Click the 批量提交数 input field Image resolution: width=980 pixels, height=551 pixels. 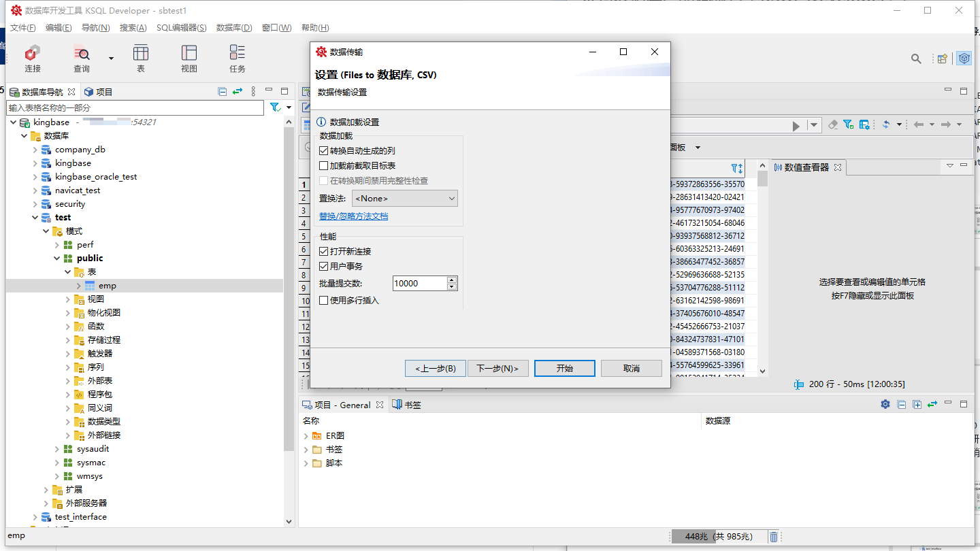point(419,284)
